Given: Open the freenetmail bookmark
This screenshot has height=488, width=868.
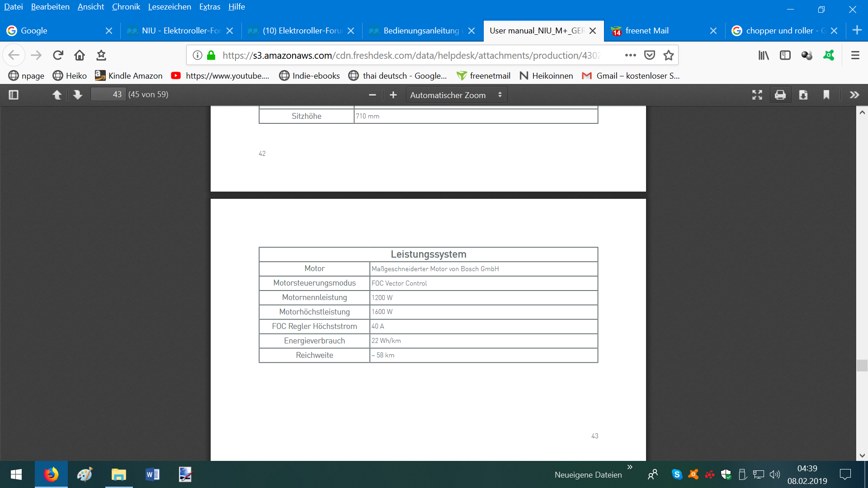Looking at the screenshot, I should click(484, 75).
